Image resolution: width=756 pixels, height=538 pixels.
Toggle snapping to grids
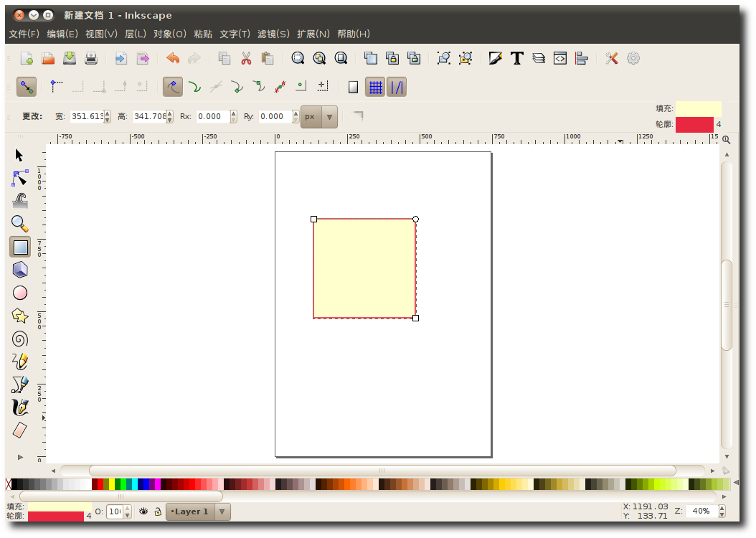click(375, 88)
